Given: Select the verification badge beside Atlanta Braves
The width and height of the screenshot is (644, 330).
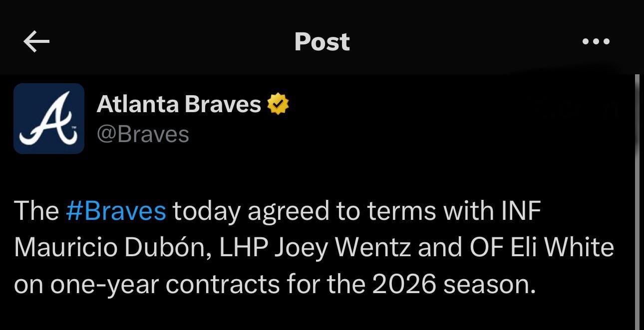Looking at the screenshot, I should tap(278, 104).
